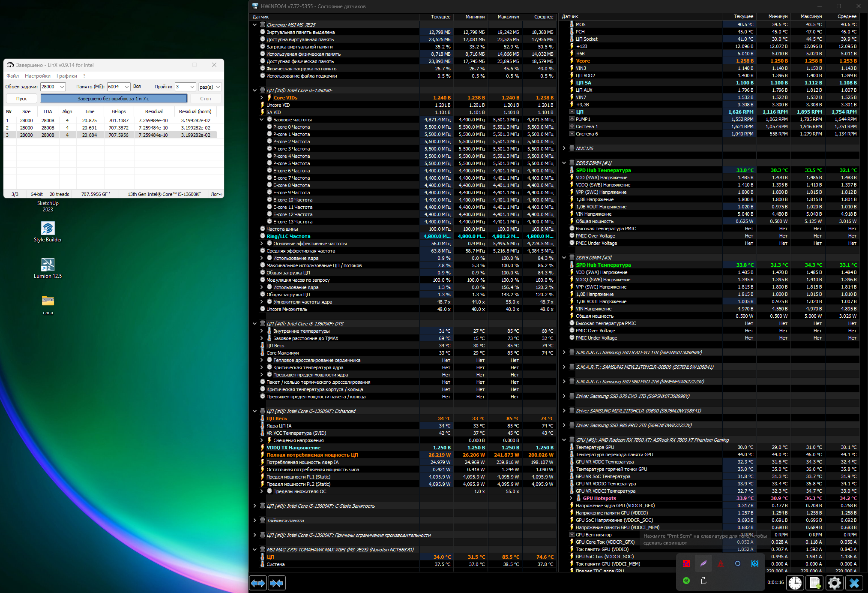Screen dimensions: 868x593
Task: Open the Графики menu in LinX
Action: (66, 76)
